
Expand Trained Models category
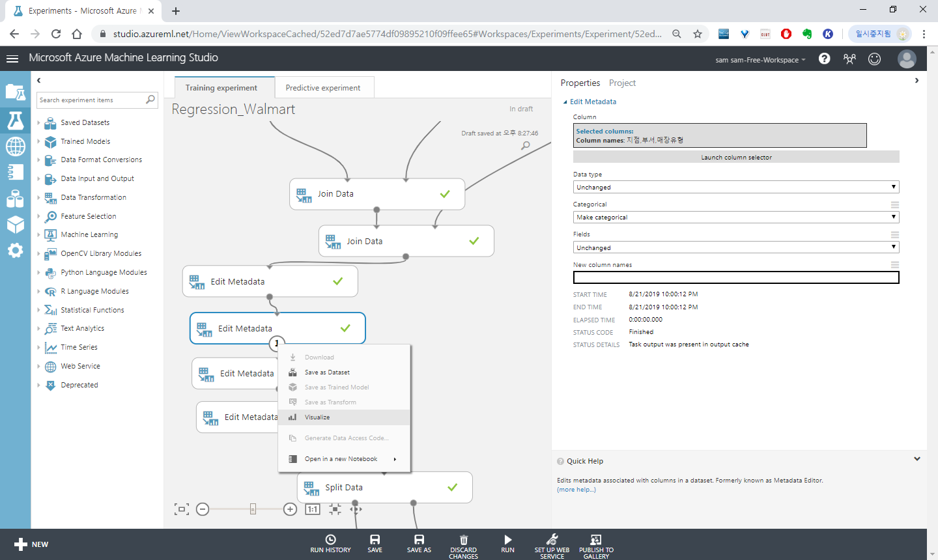coord(38,141)
